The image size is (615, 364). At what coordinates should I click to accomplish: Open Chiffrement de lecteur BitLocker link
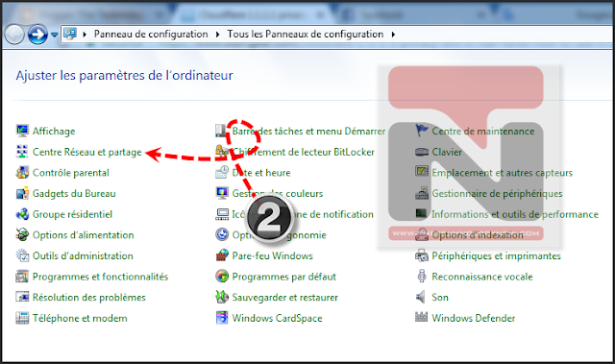(x=304, y=152)
